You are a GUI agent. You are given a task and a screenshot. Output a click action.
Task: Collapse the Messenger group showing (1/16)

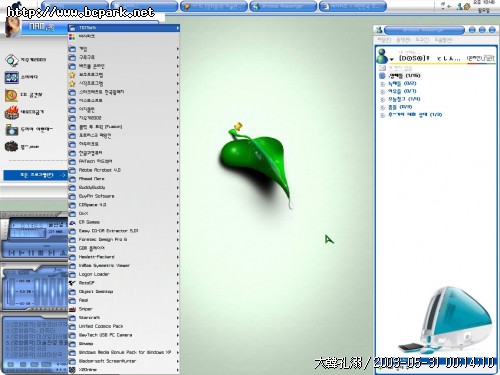382,76
